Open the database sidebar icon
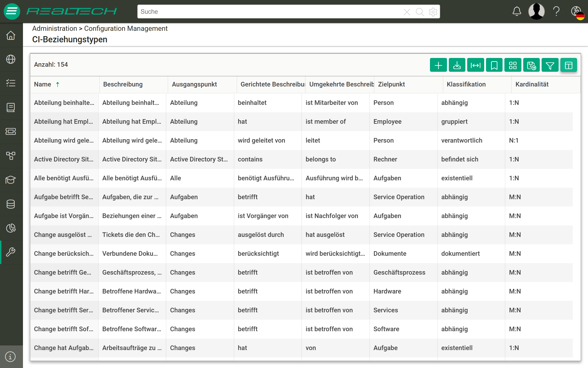The height and width of the screenshot is (368, 588). (x=11, y=204)
